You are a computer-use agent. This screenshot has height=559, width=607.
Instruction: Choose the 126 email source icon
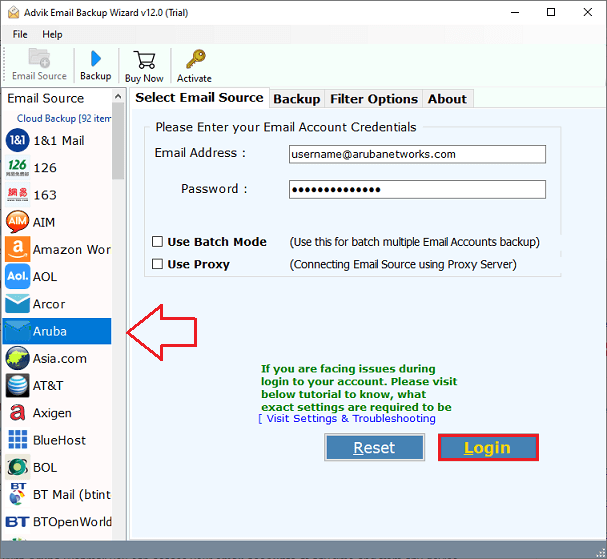click(x=17, y=167)
